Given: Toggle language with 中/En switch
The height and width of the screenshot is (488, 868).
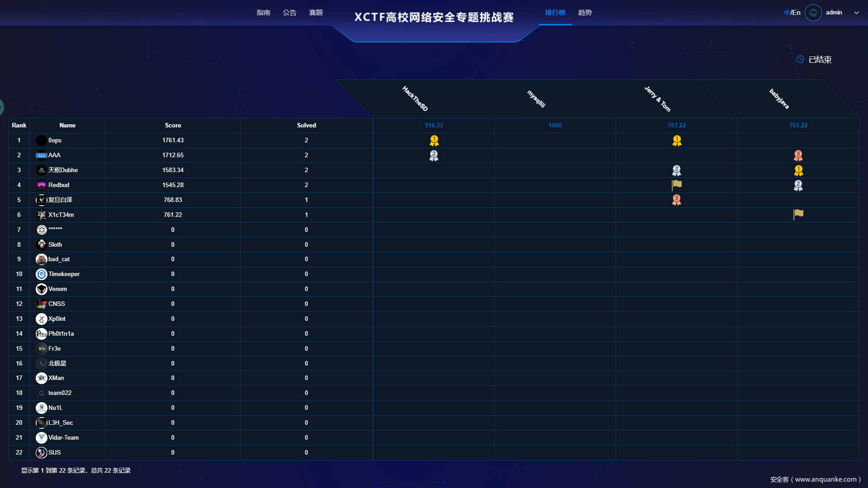Looking at the screenshot, I should (792, 13).
